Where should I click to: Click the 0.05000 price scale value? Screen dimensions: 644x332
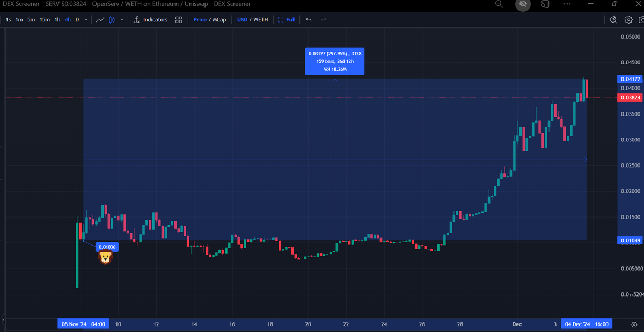point(630,37)
